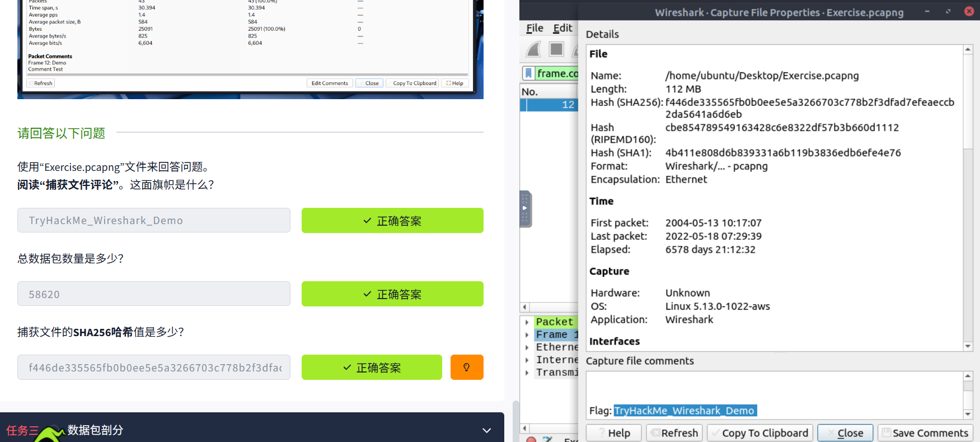Click the Refresh button in the properties dialog
Image resolution: width=980 pixels, height=442 pixels.
(674, 433)
